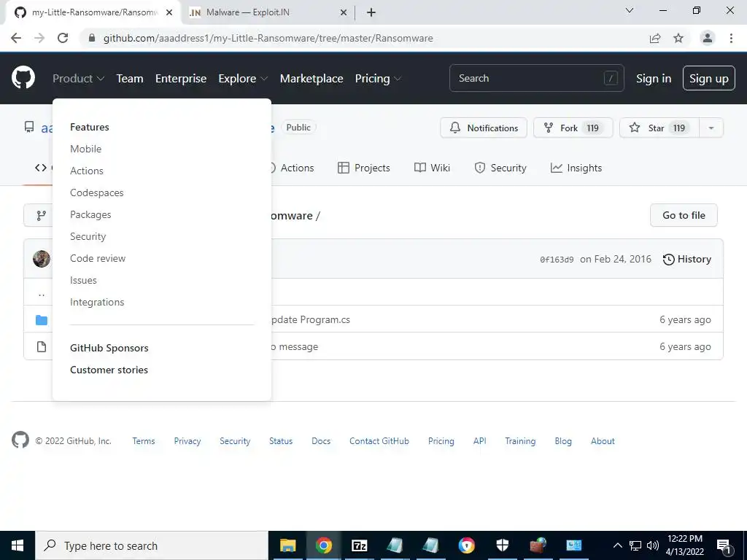
Task: Click Sign in link
Action: [653, 79]
